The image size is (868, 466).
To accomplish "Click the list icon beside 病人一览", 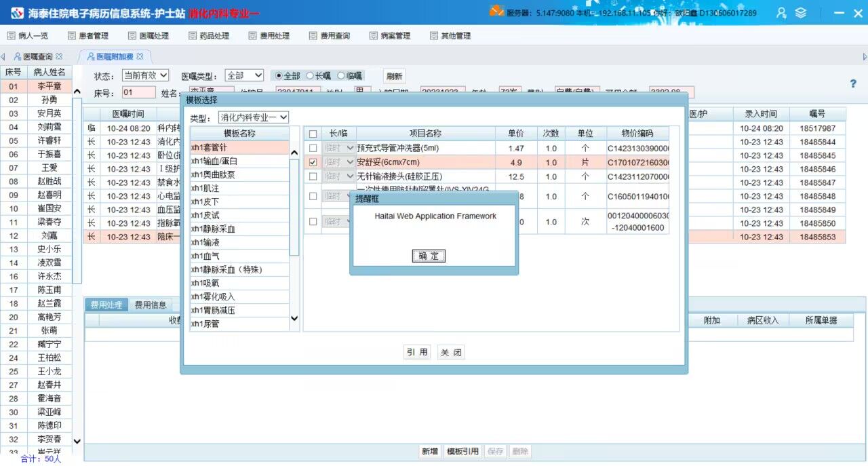I will [11, 36].
